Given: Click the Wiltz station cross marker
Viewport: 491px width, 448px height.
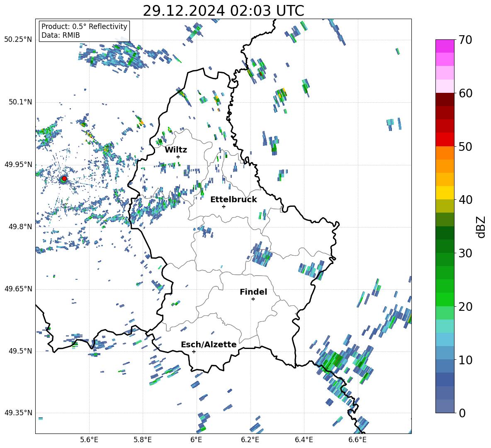Looking at the screenshot, I should point(178,157).
